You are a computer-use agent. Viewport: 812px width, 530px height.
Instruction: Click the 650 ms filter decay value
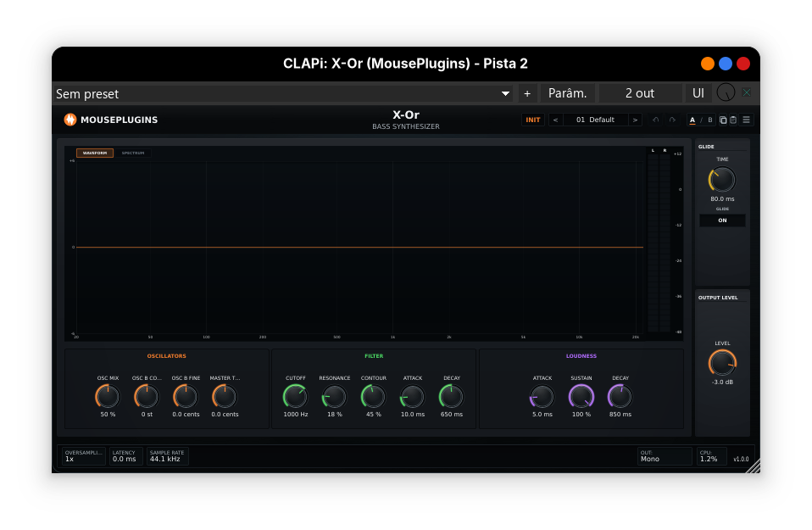pos(452,415)
